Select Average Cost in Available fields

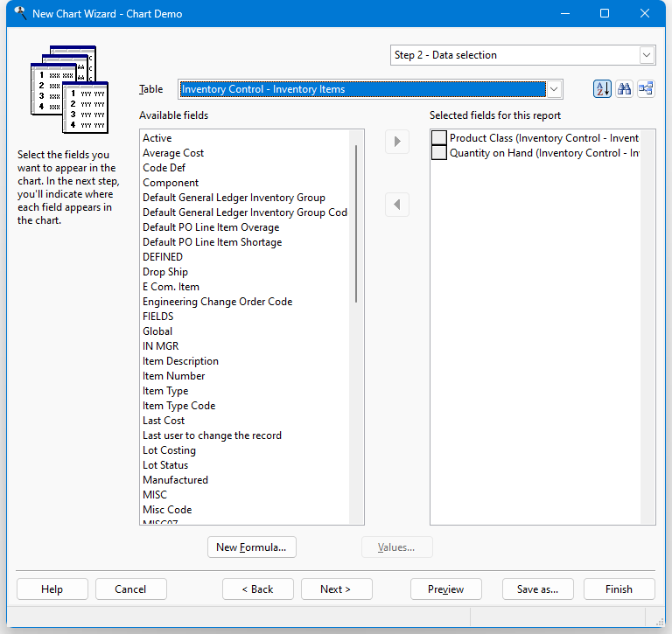coord(173,153)
